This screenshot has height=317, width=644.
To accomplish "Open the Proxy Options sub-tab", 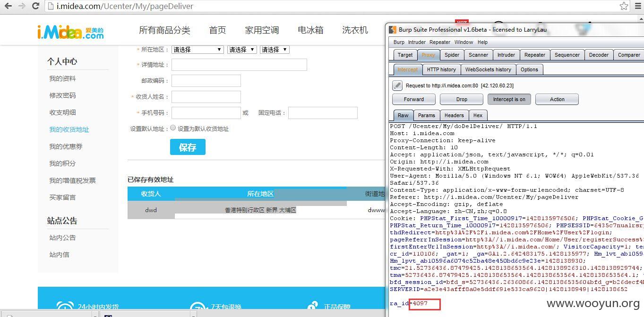I will pyautogui.click(x=529, y=69).
